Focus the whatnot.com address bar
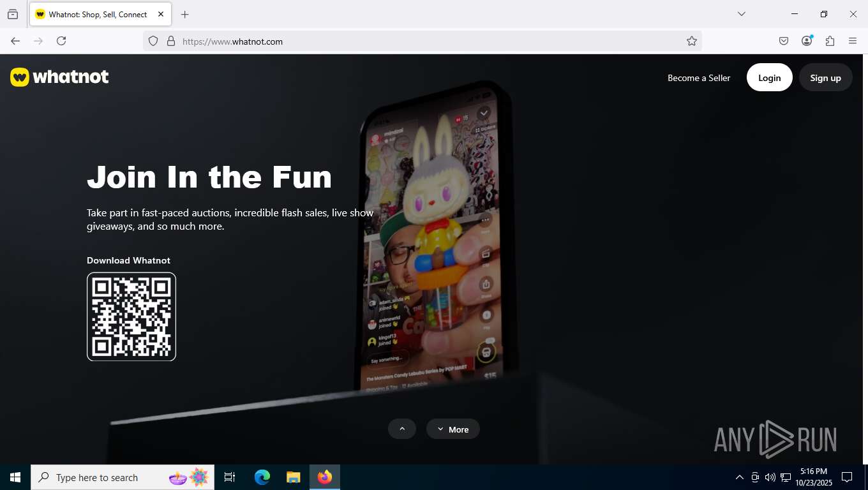Viewport: 868px width, 490px height. [421, 41]
